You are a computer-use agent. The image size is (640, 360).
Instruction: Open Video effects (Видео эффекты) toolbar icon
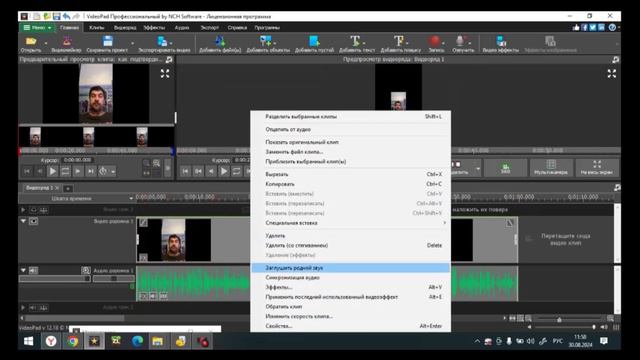(x=501, y=41)
